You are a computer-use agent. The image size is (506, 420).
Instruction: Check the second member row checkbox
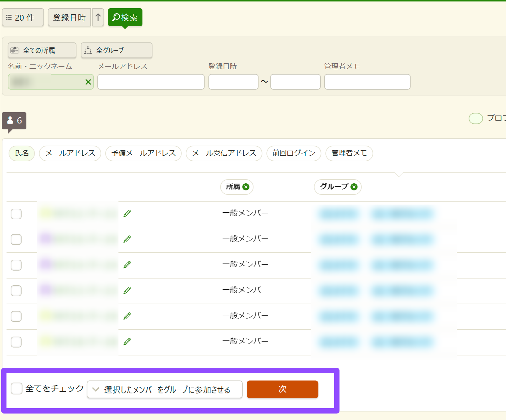click(x=16, y=239)
